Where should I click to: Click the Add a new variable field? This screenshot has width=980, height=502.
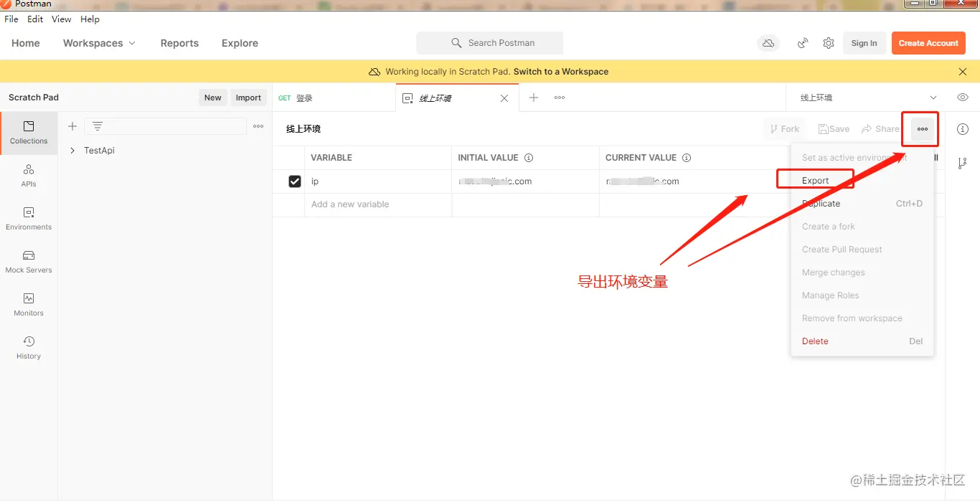378,204
